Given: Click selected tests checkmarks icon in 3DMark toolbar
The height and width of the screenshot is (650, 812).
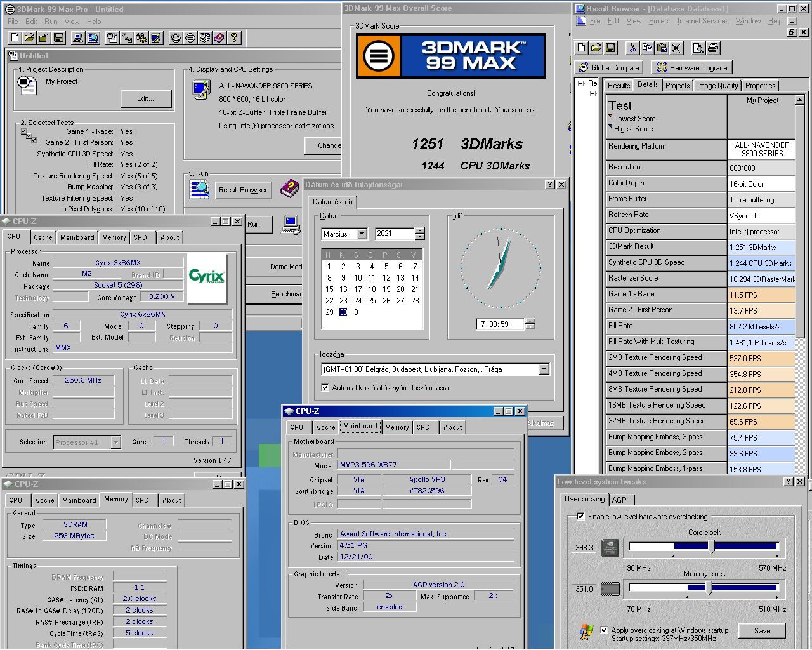Looking at the screenshot, I should 127,38.
